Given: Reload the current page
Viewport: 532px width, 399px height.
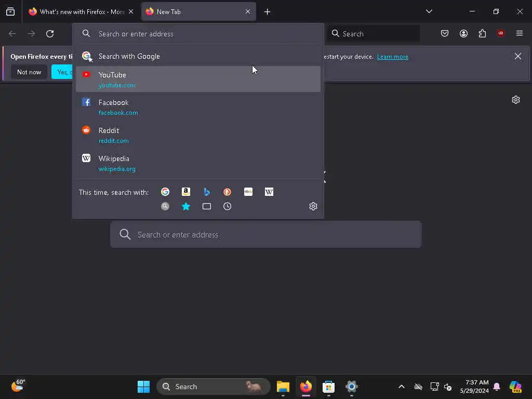Looking at the screenshot, I should (x=50, y=34).
